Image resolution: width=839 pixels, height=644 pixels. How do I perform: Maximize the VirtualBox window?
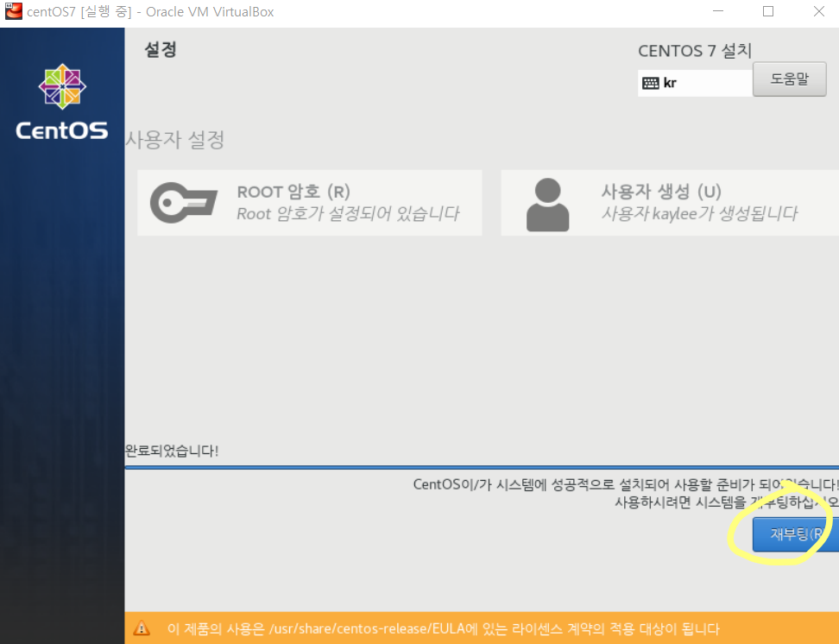click(768, 11)
